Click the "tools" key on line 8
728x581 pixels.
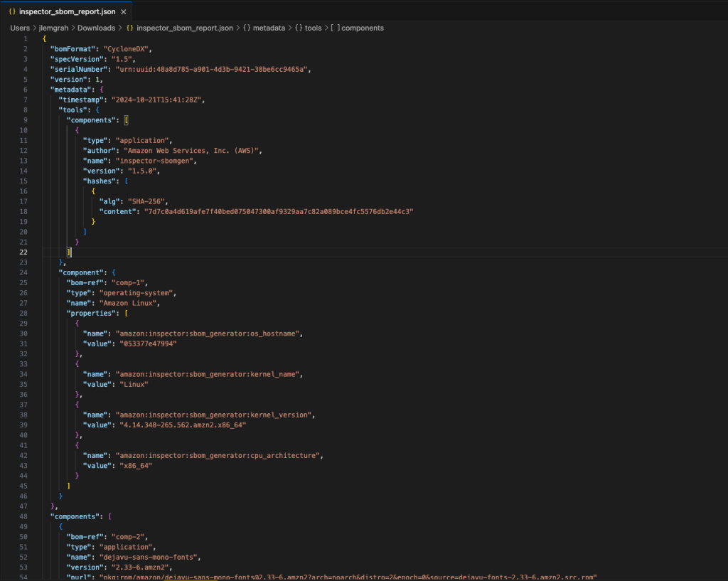pos(73,110)
